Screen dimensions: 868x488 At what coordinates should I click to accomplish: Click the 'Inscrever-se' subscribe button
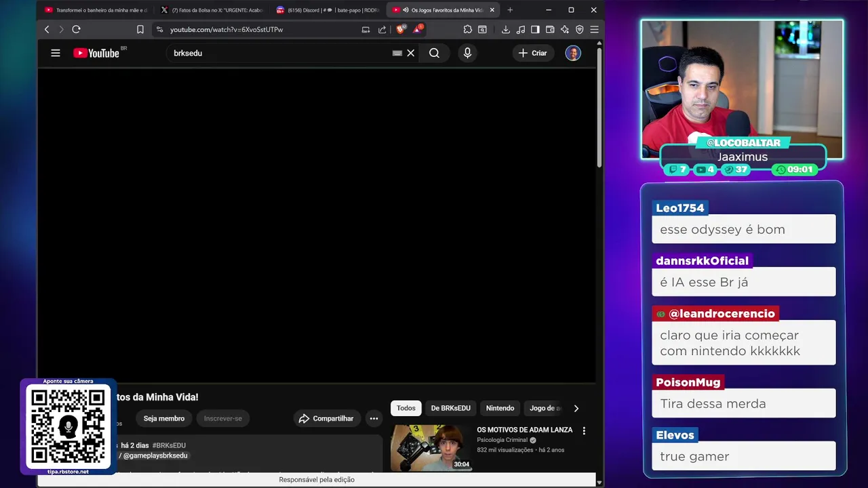pyautogui.click(x=223, y=418)
